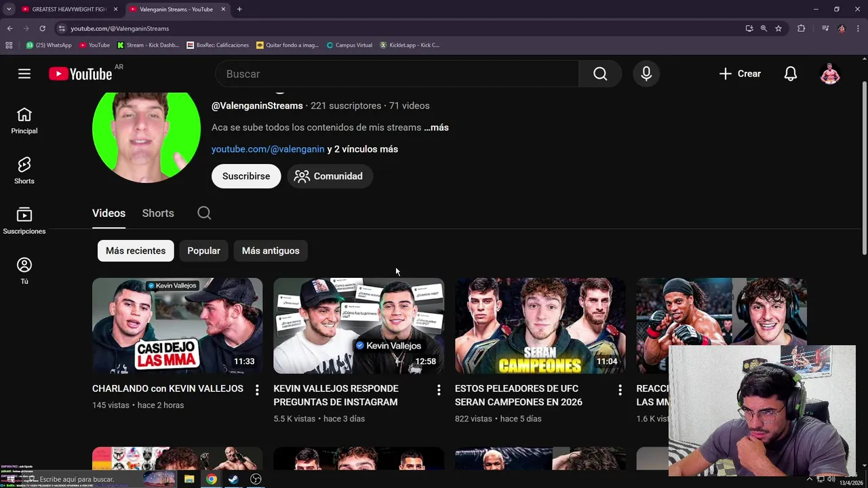Open the Chrome apps grid in bookmarks bar
The image size is (868, 488).
click(x=9, y=45)
